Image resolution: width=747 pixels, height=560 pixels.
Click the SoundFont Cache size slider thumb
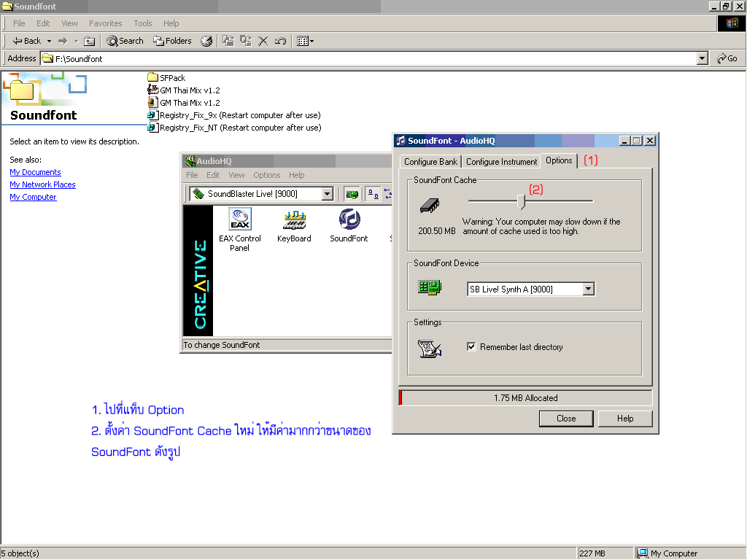pos(521,202)
